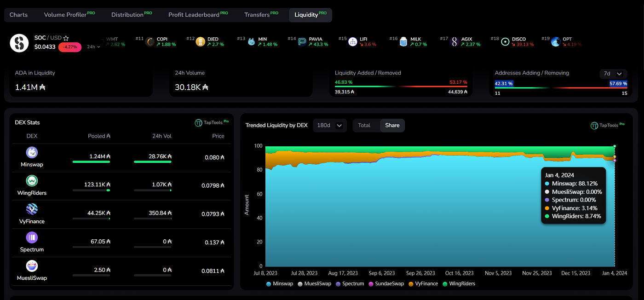644x300 pixels.
Task: Click the Liquidity Added / Removed bar
Action: (x=401, y=86)
